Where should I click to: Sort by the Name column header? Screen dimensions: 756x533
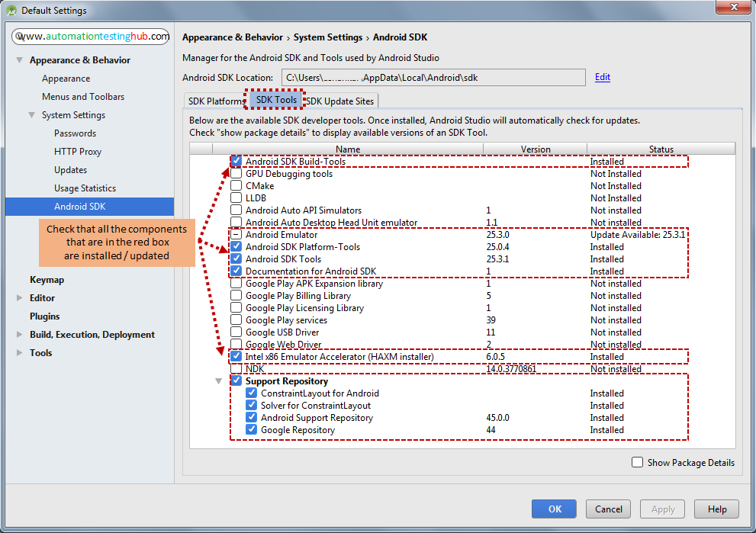click(x=348, y=149)
